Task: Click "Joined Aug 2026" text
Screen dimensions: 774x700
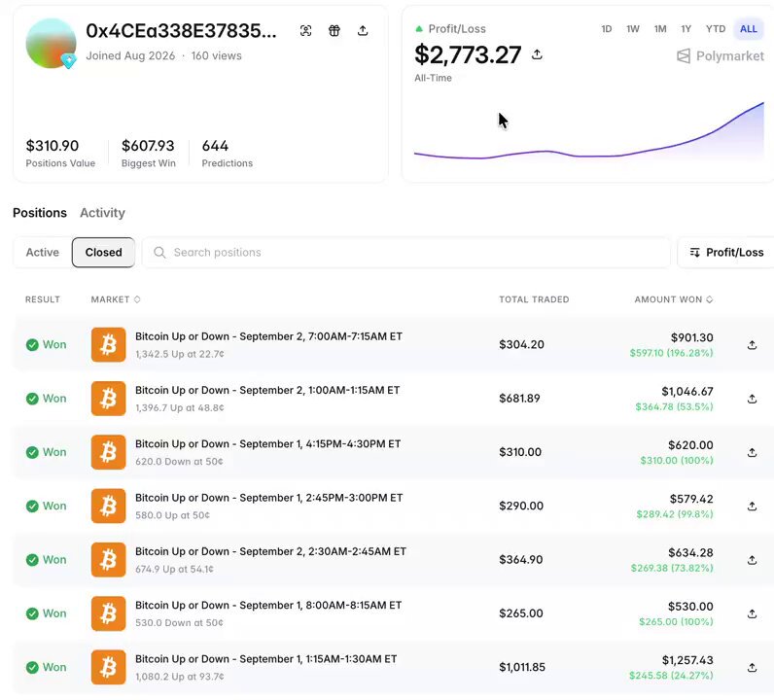Action: 130,55
